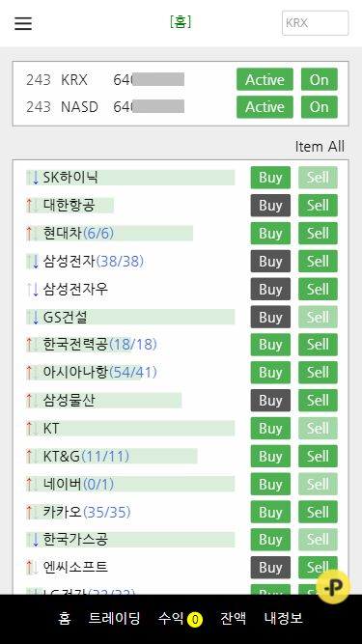This screenshot has height=644, width=362.
Task: Click the arrow icon next to GS건설
Action: pyautogui.click(x=33, y=317)
